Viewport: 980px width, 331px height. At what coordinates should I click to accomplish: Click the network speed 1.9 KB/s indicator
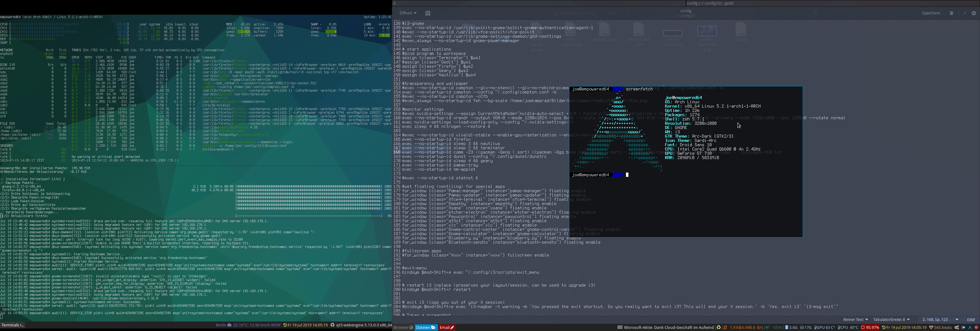743,328
